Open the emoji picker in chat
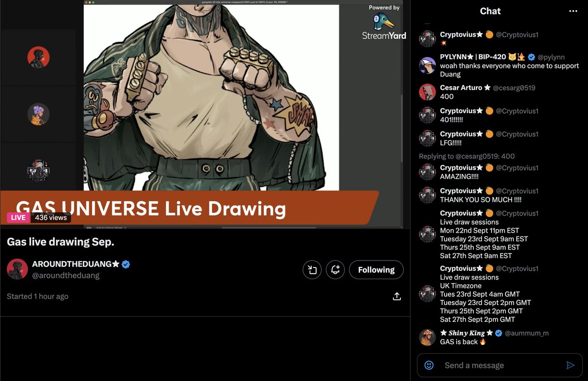This screenshot has height=381, width=588. click(x=429, y=365)
